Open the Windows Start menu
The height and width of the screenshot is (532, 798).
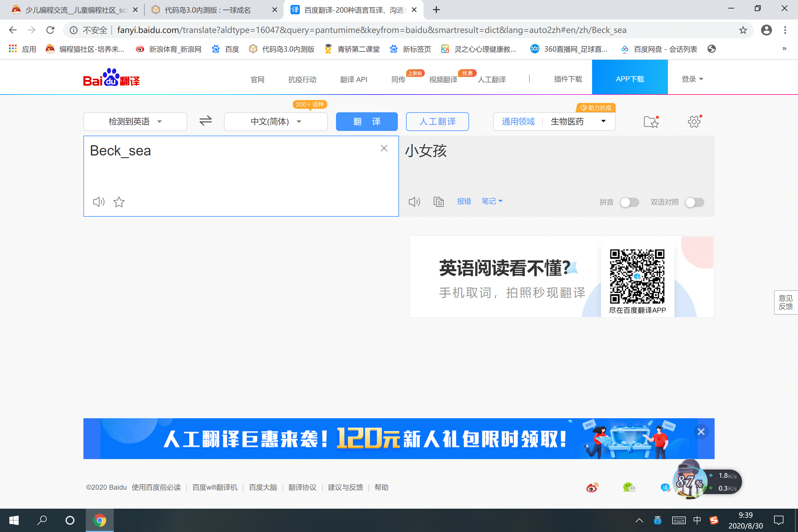pyautogui.click(x=14, y=520)
